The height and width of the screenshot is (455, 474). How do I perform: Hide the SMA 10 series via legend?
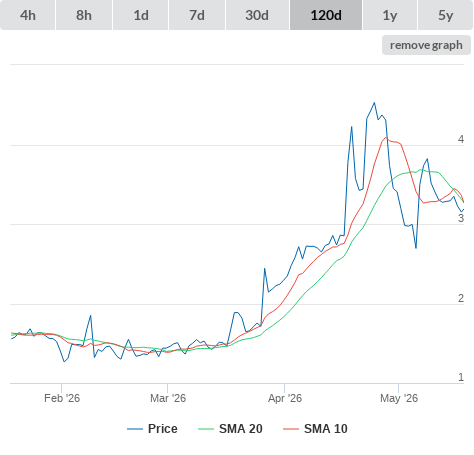[x=326, y=429]
